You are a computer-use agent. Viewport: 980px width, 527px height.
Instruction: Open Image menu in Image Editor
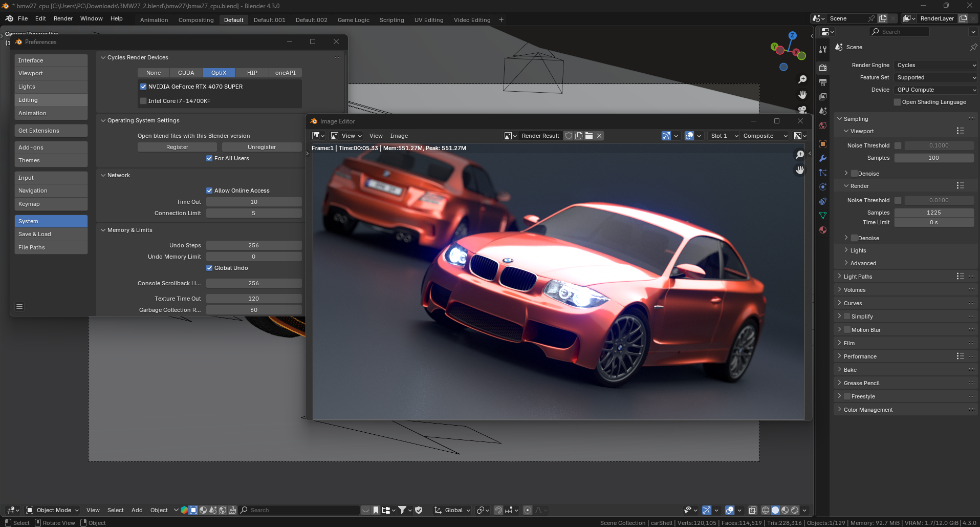coord(399,136)
